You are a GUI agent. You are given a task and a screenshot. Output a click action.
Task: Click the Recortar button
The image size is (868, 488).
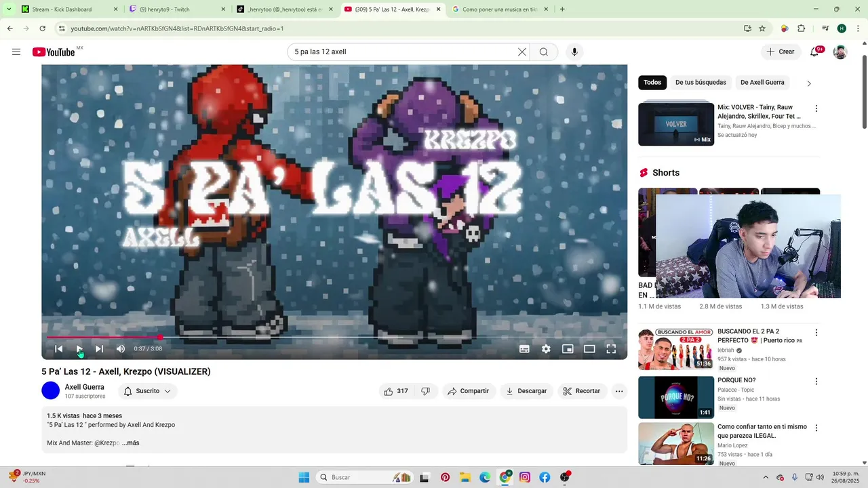pos(582,391)
